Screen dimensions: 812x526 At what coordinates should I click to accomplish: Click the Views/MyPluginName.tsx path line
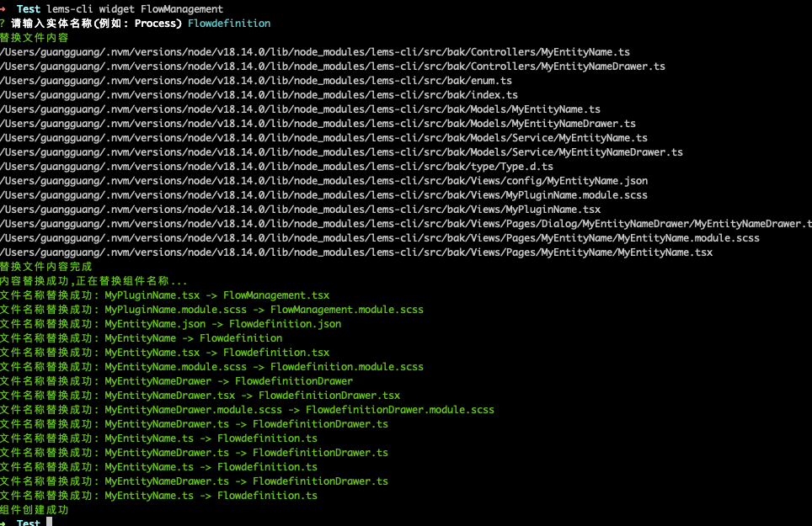click(300, 210)
